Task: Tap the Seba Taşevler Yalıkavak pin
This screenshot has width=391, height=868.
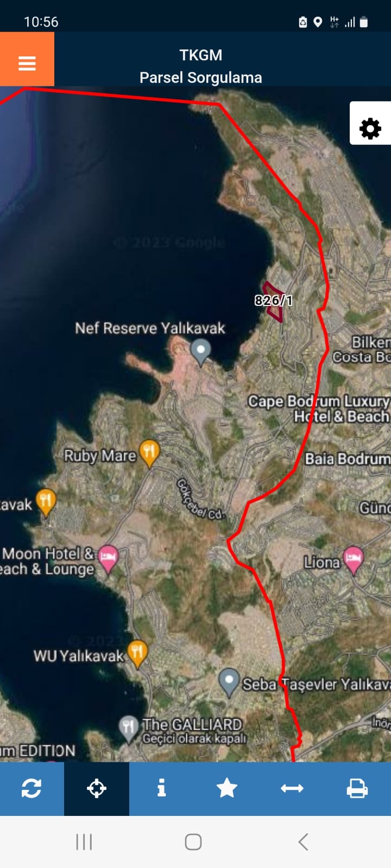Action: (229, 681)
